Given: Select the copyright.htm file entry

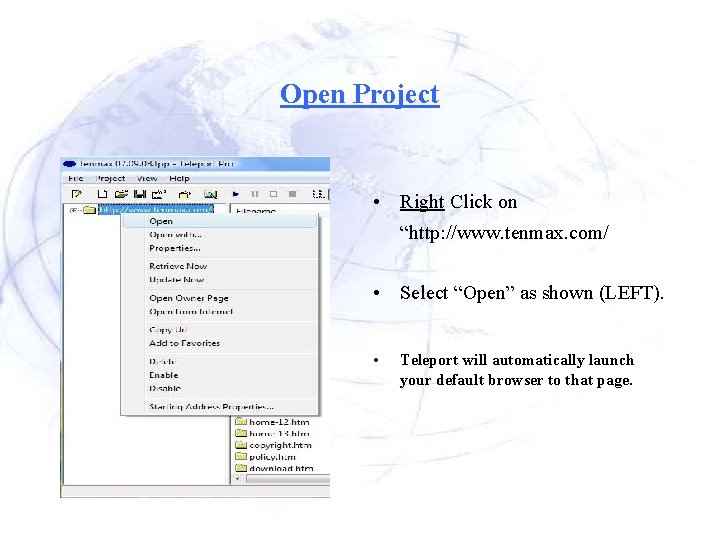Looking at the screenshot, I should tap(280, 445).
